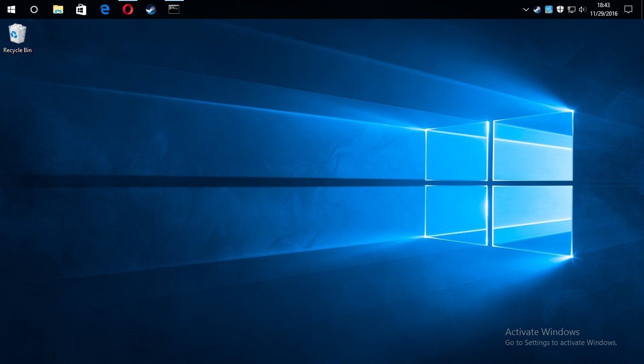The width and height of the screenshot is (644, 364).
Task: Open the Windows Start menu
Action: (11, 9)
